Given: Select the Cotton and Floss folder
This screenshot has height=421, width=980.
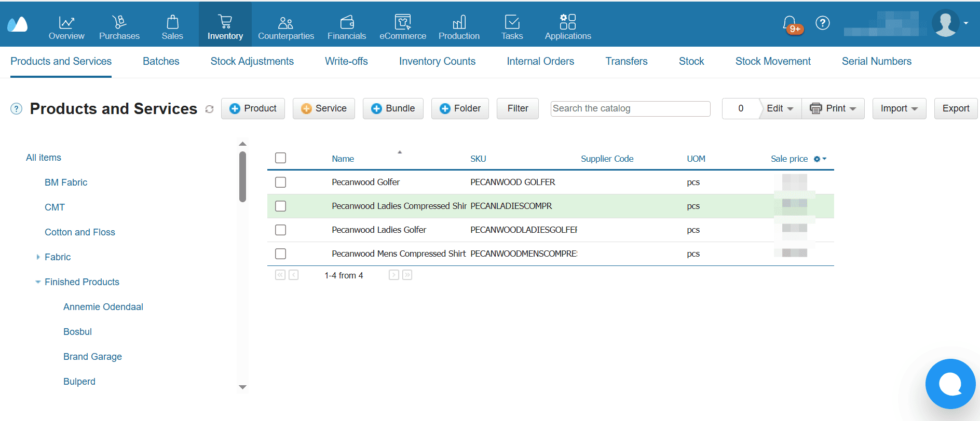Looking at the screenshot, I should point(80,232).
